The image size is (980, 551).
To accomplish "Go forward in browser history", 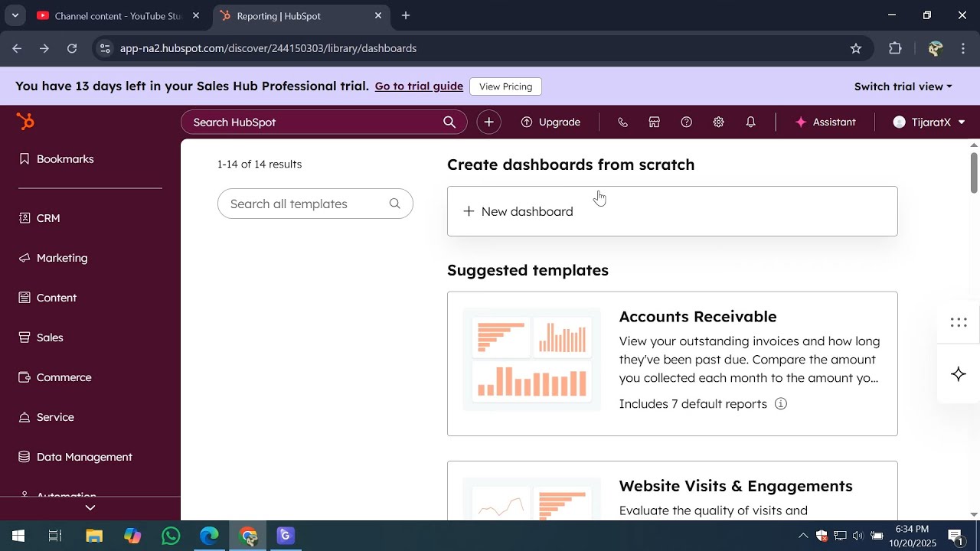I will (x=44, y=48).
